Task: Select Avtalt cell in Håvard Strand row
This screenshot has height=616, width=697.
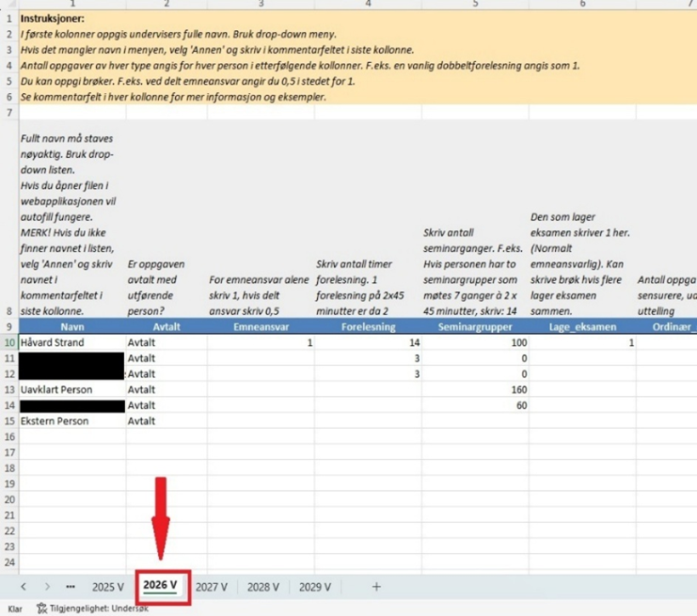Action: (166, 342)
